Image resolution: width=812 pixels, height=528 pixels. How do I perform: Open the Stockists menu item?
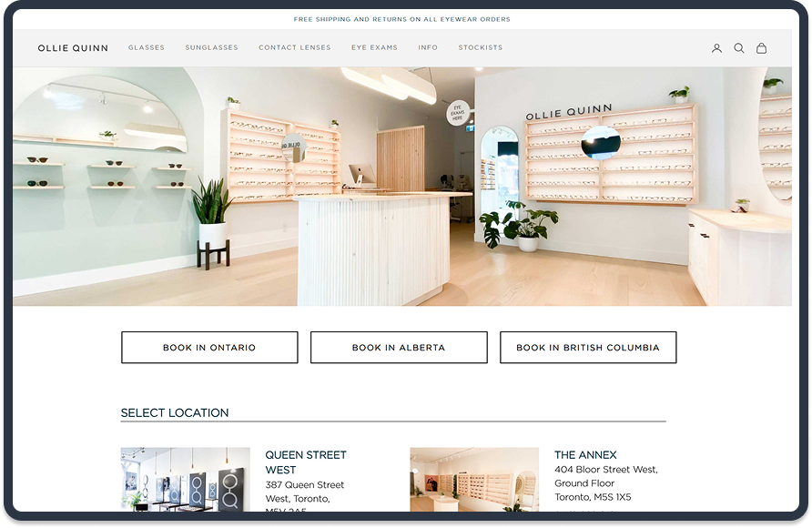click(481, 47)
